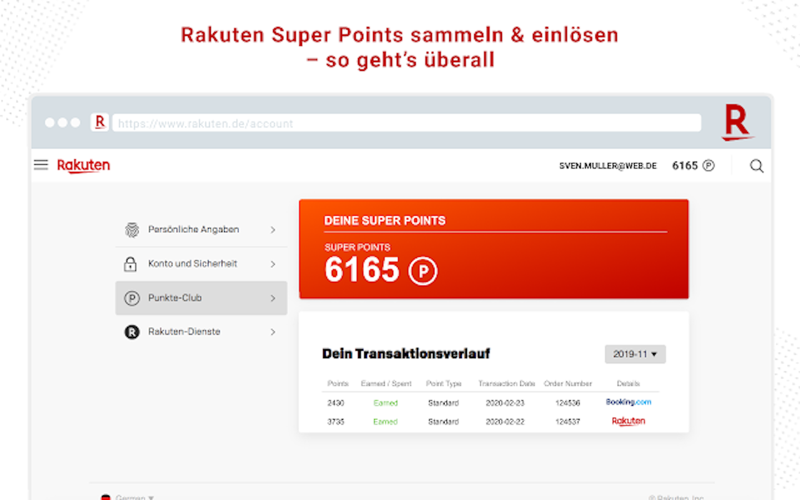Click Standard type in the 124537 row
The image size is (800, 500).
(x=443, y=422)
